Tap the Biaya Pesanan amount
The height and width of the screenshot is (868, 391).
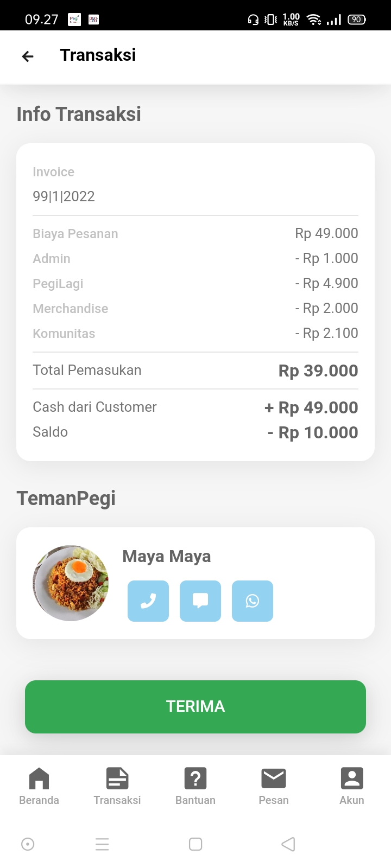pyautogui.click(x=326, y=233)
